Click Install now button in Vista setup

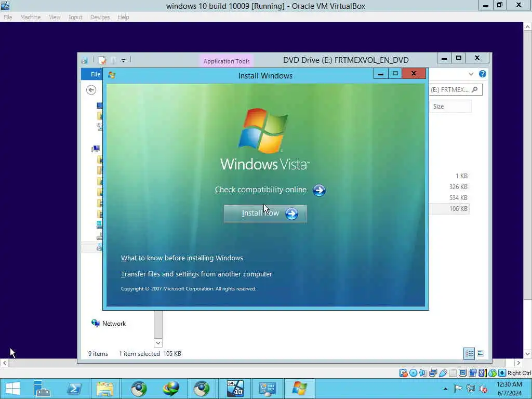click(265, 214)
